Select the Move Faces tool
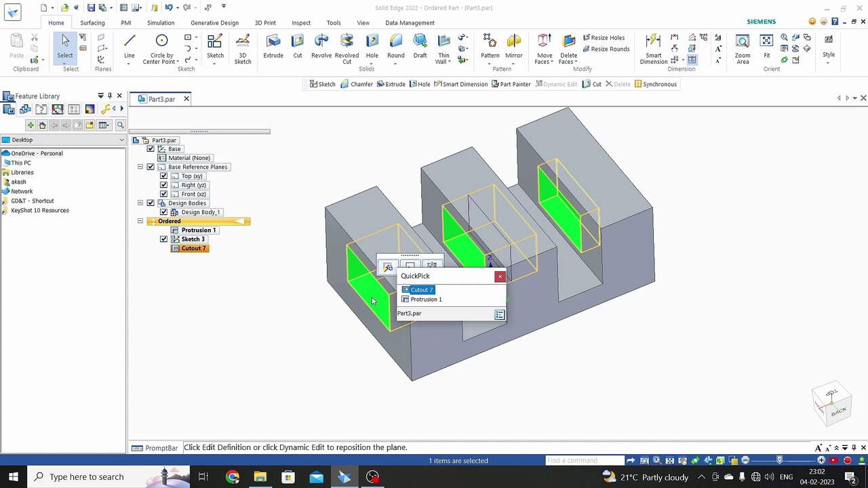 point(545,48)
